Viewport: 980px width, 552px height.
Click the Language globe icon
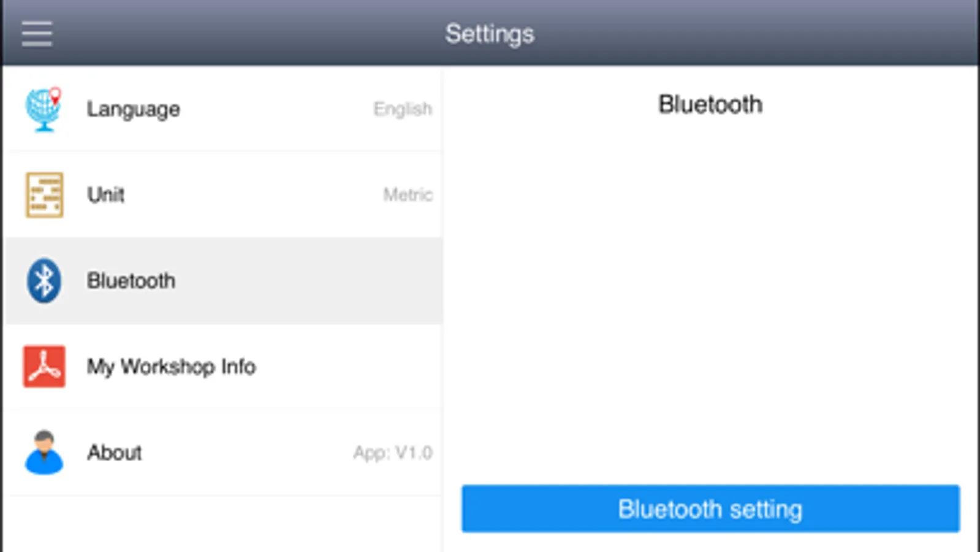click(44, 109)
